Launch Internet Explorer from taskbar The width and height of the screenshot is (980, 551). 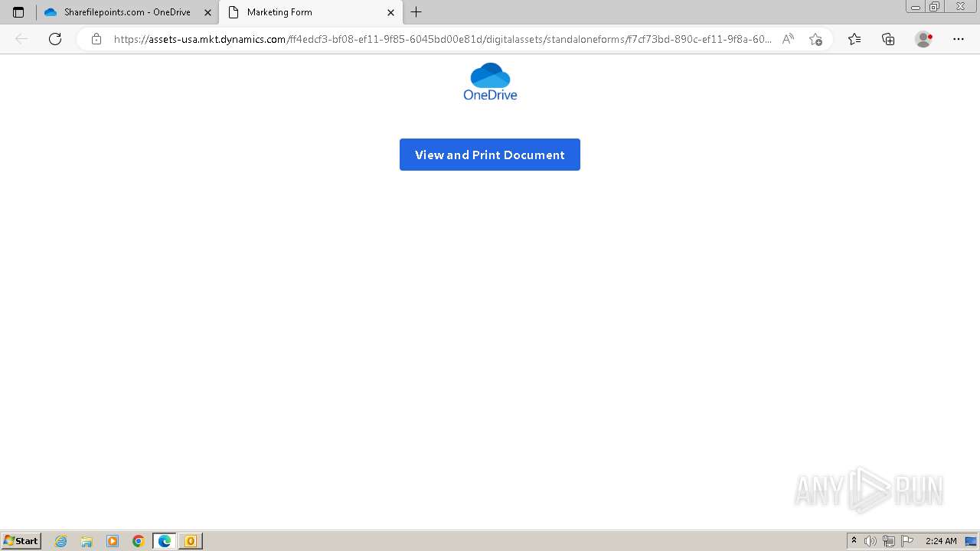pos(61,541)
